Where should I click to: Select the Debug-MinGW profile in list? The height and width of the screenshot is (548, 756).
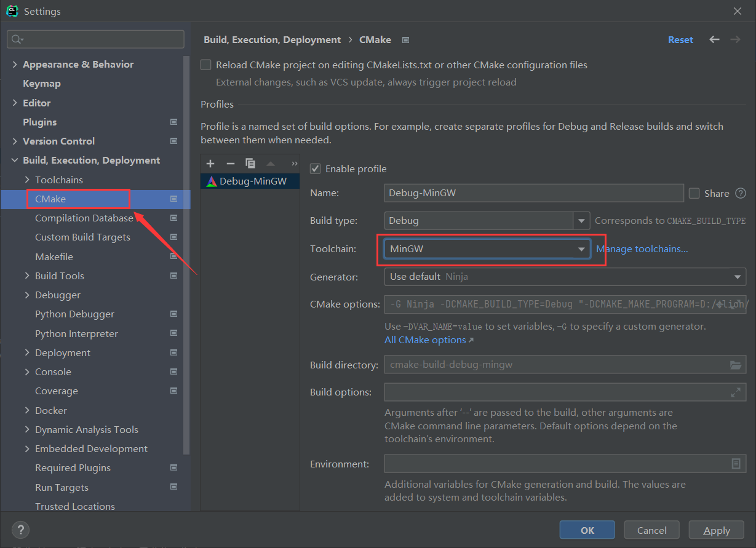point(250,181)
